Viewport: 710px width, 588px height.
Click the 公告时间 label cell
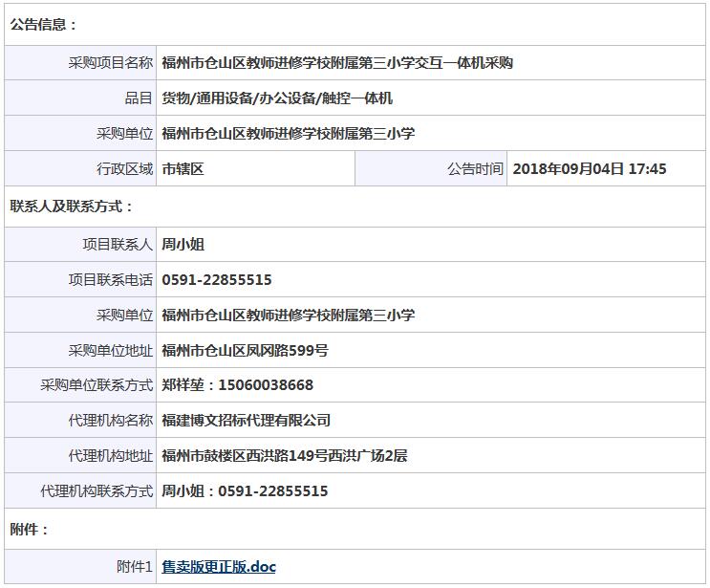pyautogui.click(x=431, y=169)
